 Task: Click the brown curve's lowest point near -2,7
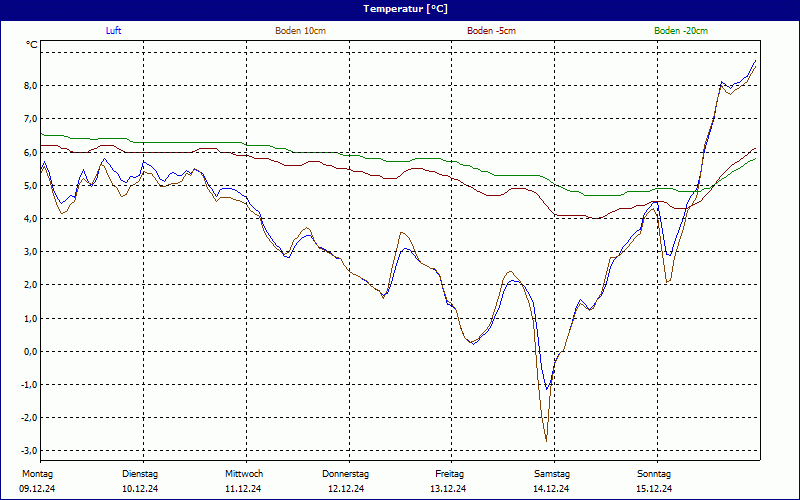pos(546,441)
